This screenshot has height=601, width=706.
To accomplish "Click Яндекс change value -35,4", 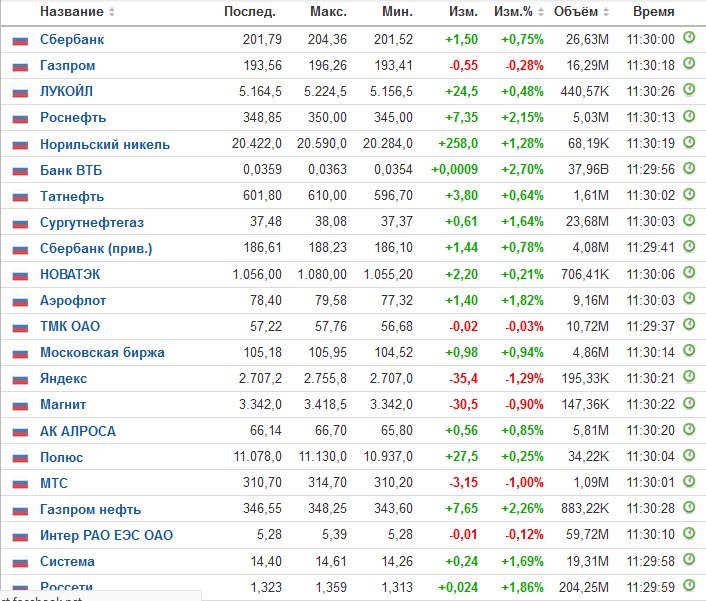I will (463, 379).
